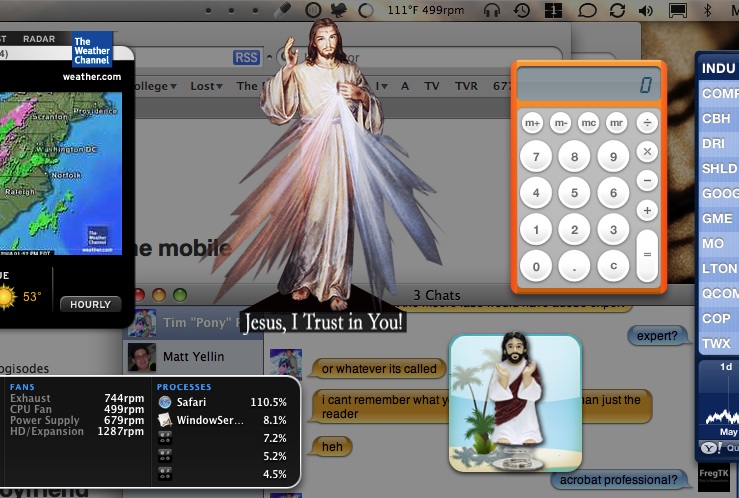Screen dimensions: 739x498
Task: Click The Weather Channel logo
Action: (x=92, y=49)
